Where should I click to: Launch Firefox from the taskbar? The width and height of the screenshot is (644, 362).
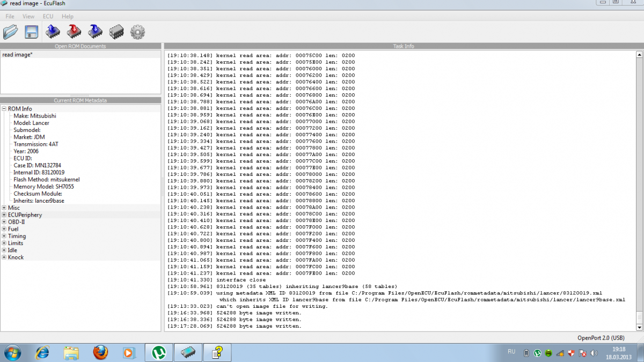coord(100,352)
